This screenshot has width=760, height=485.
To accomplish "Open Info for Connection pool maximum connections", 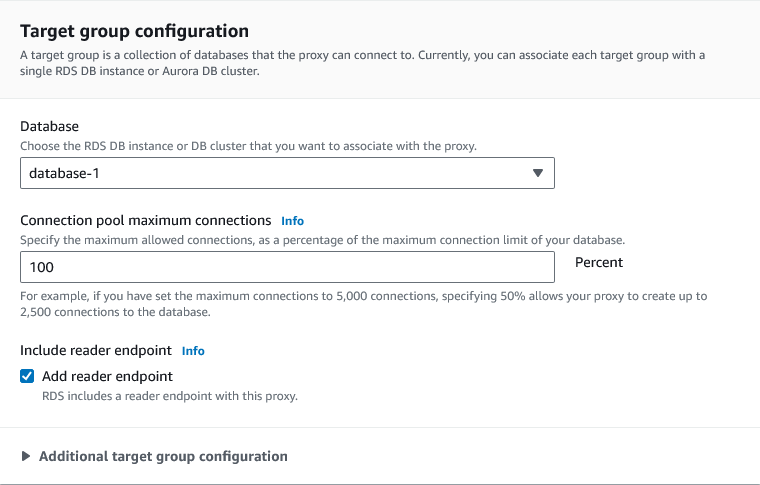I will click(292, 221).
